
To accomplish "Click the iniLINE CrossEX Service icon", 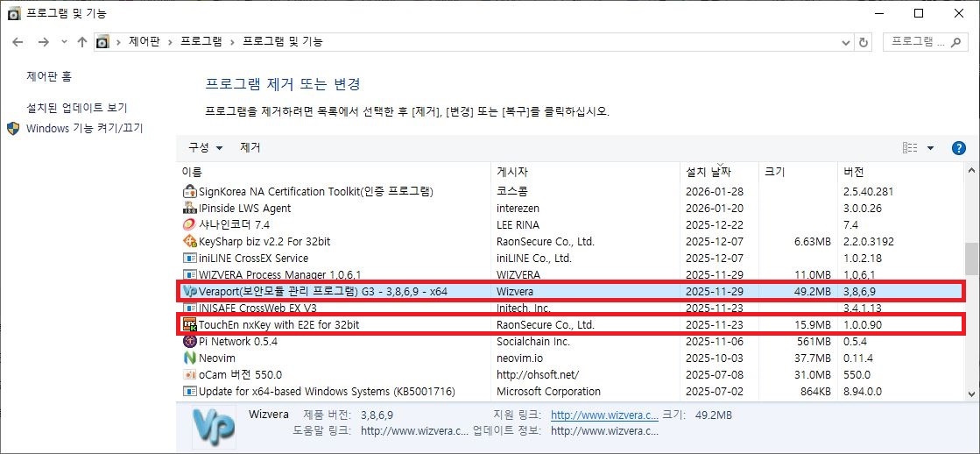I will [189, 259].
